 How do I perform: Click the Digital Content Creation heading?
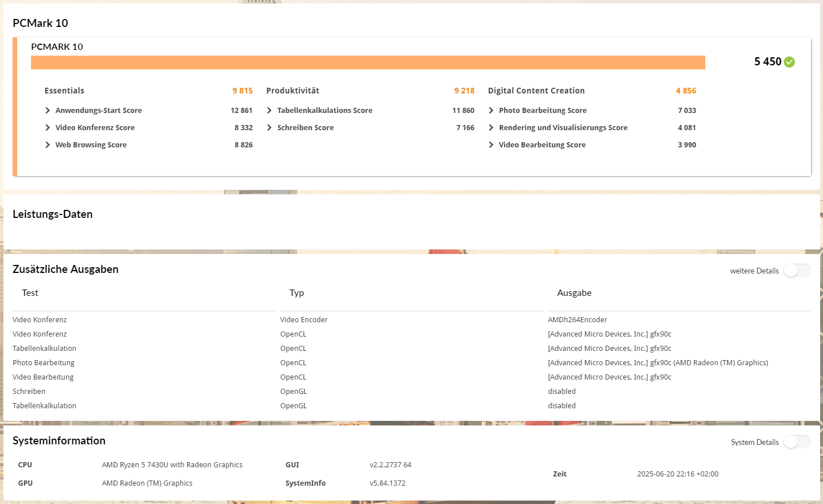pyautogui.click(x=536, y=91)
